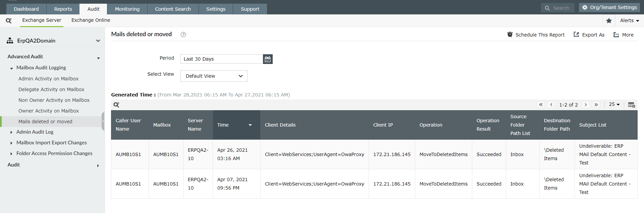Click the table search icon
The width and height of the screenshot is (644, 213).
pyautogui.click(x=116, y=105)
